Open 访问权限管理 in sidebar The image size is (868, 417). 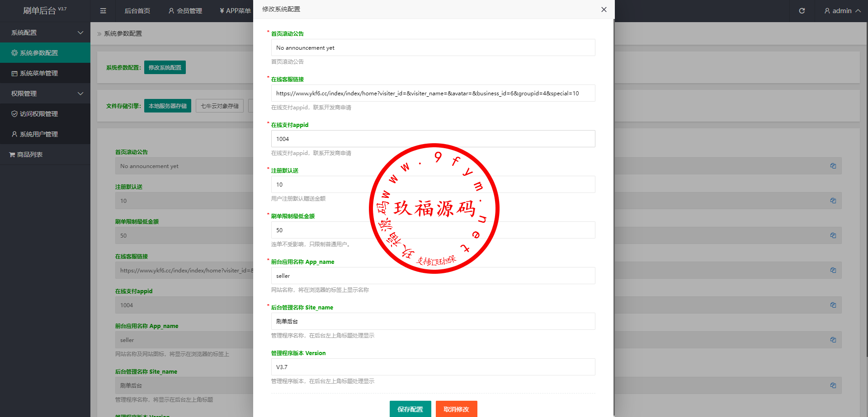point(45,114)
